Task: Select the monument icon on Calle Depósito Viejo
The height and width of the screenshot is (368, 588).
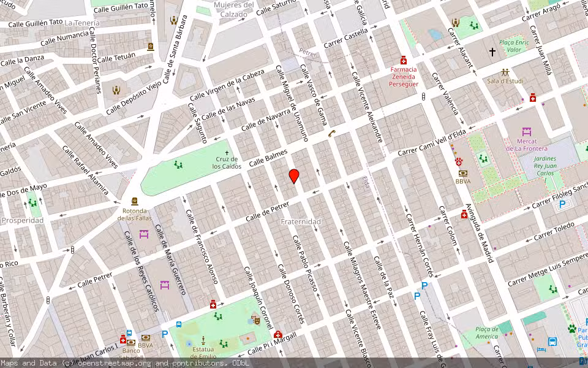Action: (116, 90)
